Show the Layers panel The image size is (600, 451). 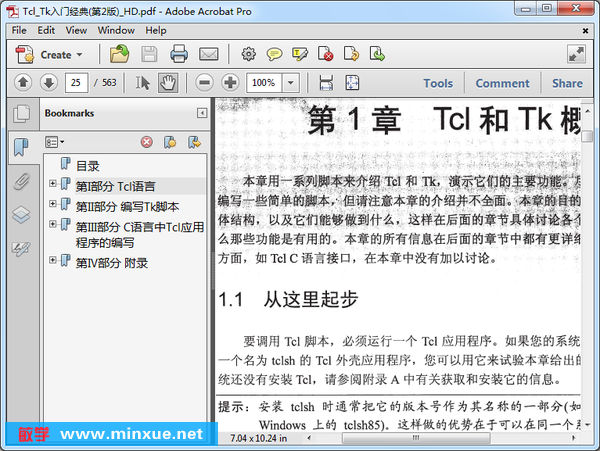click(21, 215)
